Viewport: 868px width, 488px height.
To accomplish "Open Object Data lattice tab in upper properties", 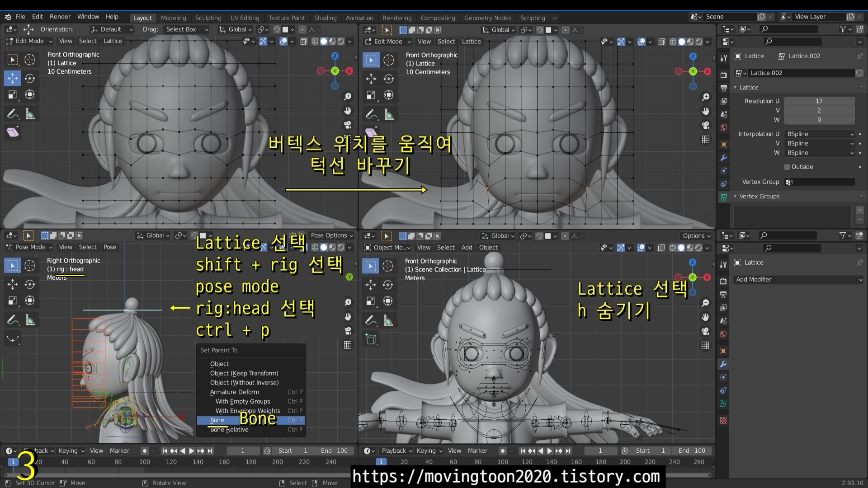I will (x=723, y=197).
